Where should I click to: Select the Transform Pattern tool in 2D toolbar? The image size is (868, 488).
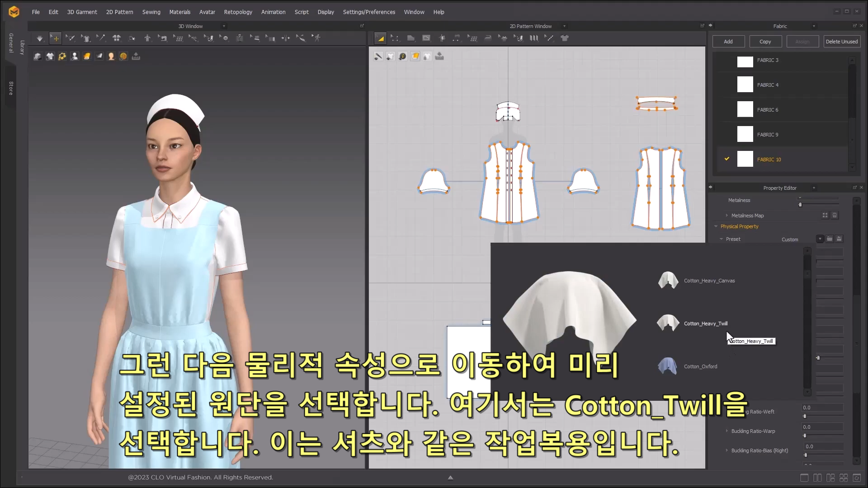(x=381, y=38)
